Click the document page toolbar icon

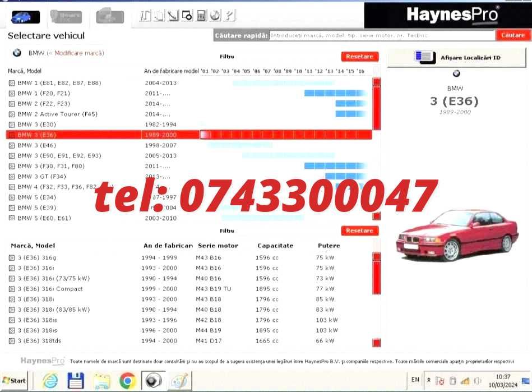159,15
